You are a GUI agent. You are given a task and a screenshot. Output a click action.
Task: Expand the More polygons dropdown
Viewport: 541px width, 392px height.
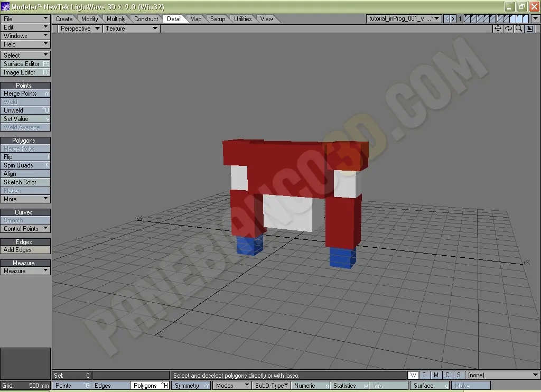pos(25,199)
